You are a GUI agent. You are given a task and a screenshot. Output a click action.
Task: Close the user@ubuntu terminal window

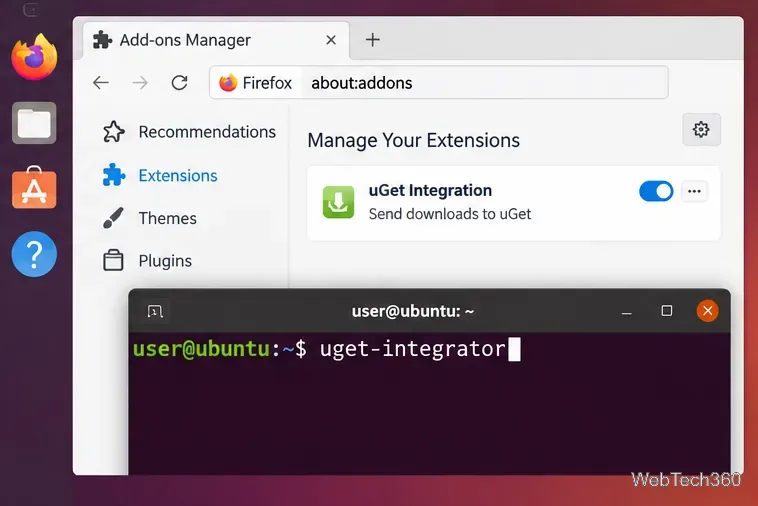(x=707, y=311)
